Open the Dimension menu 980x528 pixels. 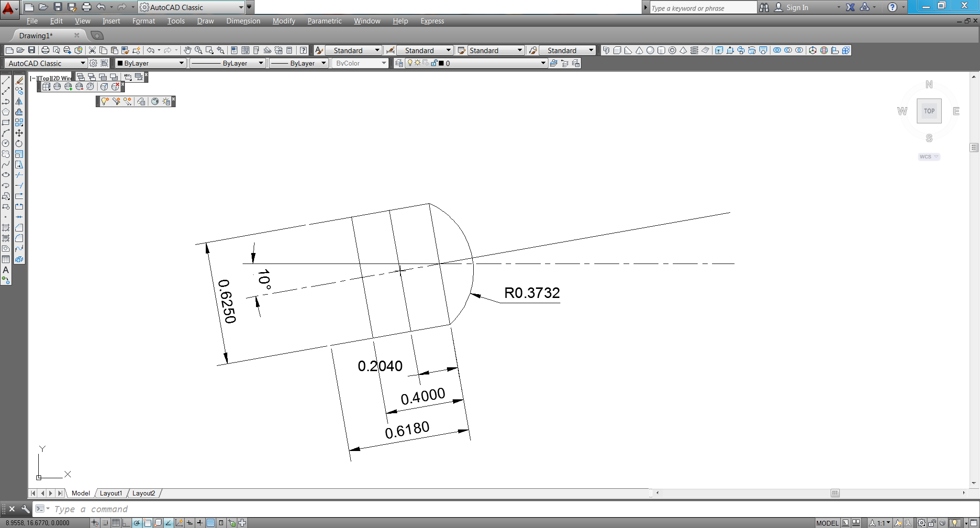click(243, 21)
